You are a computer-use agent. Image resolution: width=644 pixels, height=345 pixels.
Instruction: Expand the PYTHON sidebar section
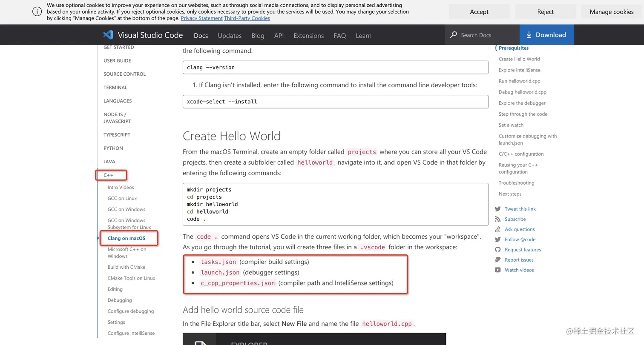coord(113,148)
